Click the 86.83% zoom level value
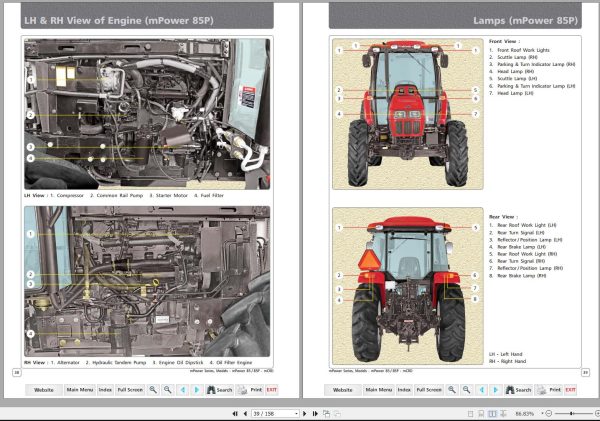The image size is (600, 421). 525,414
